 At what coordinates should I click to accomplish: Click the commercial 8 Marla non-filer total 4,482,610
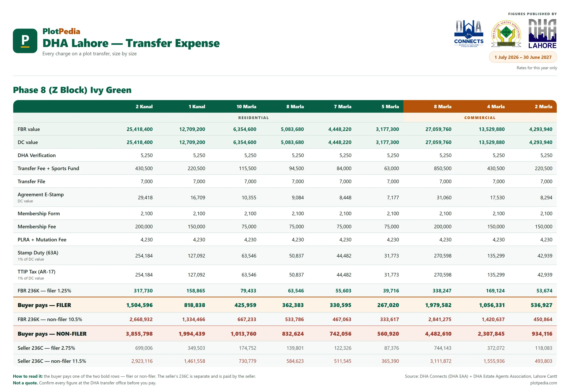click(438, 334)
